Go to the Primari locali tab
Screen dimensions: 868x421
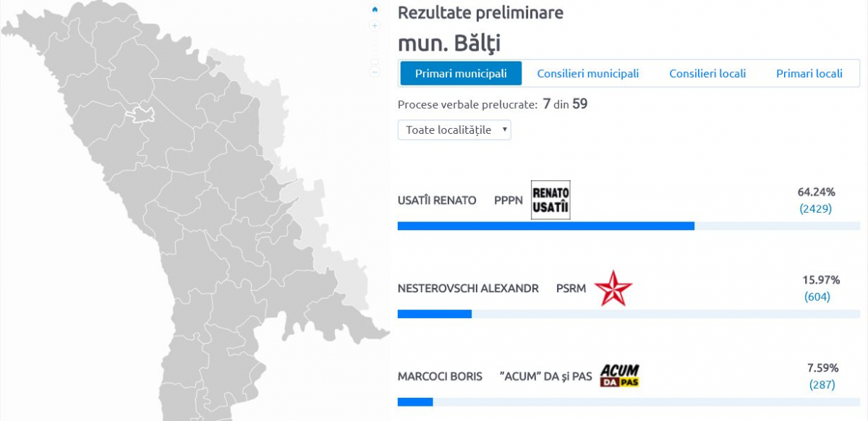point(809,74)
